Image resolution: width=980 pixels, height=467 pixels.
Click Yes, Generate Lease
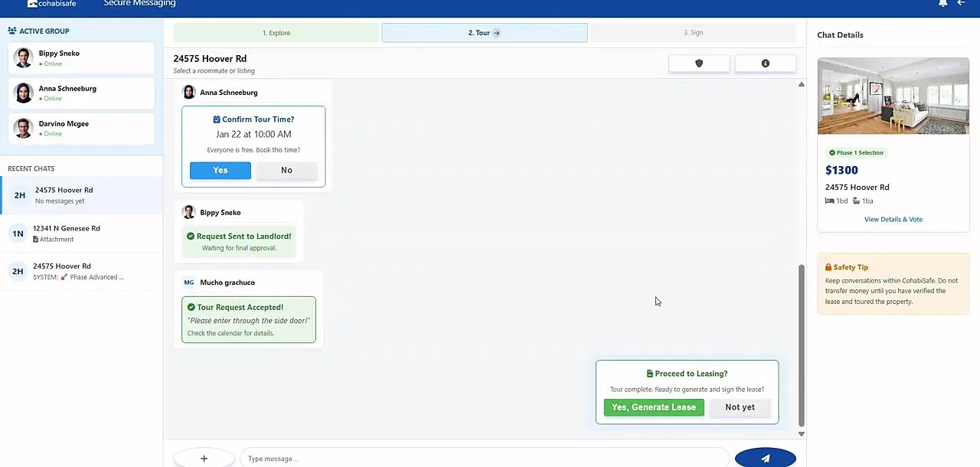654,407
